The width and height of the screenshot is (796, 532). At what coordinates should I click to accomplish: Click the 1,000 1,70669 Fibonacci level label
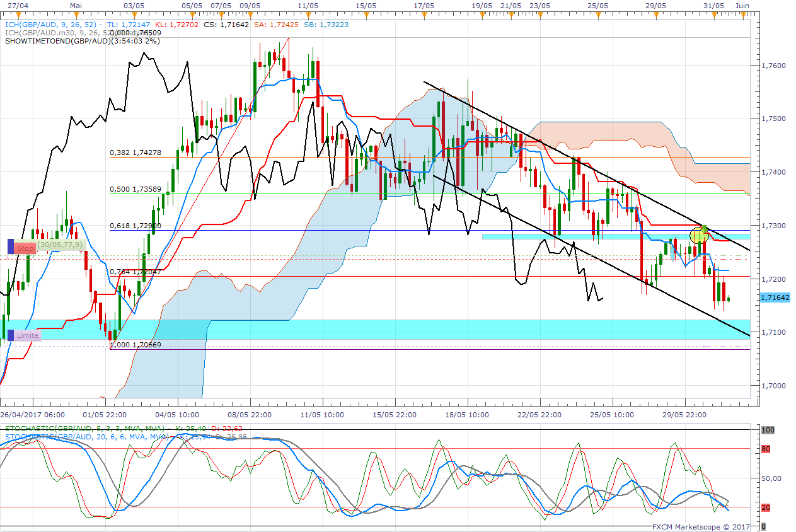point(136,345)
